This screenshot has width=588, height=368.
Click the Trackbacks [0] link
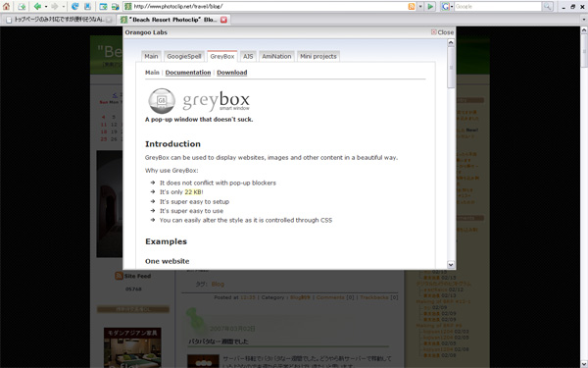378,297
